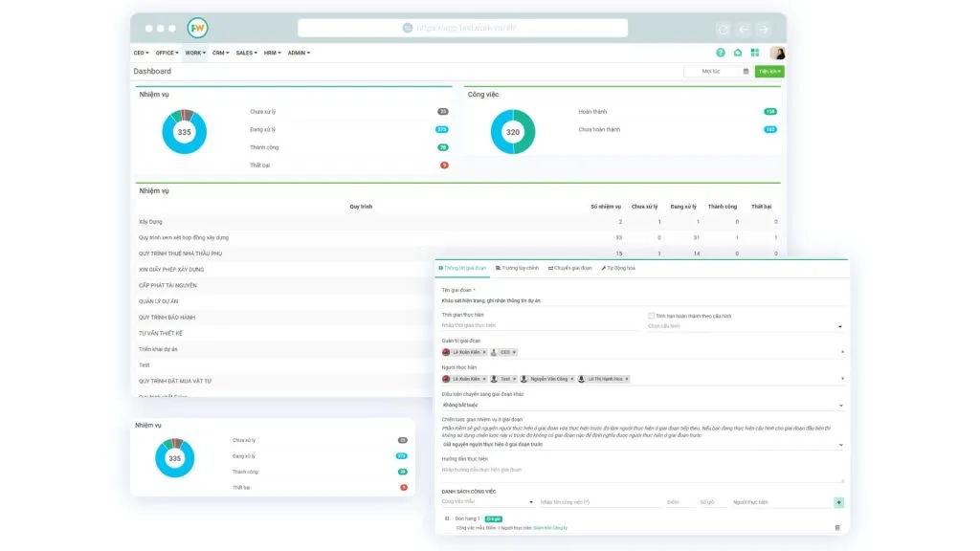Click the 320 Công việc donut chart
This screenshot has height=551, width=980.
(x=513, y=132)
